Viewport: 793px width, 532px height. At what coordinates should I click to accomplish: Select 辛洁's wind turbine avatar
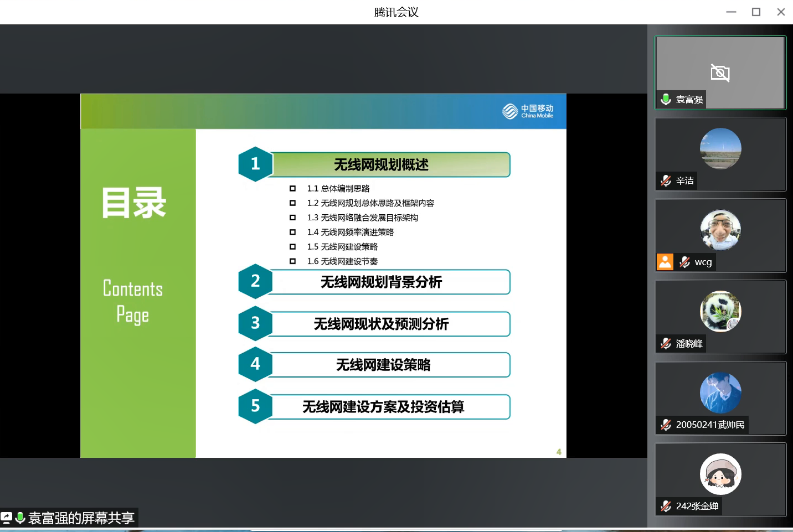720,148
